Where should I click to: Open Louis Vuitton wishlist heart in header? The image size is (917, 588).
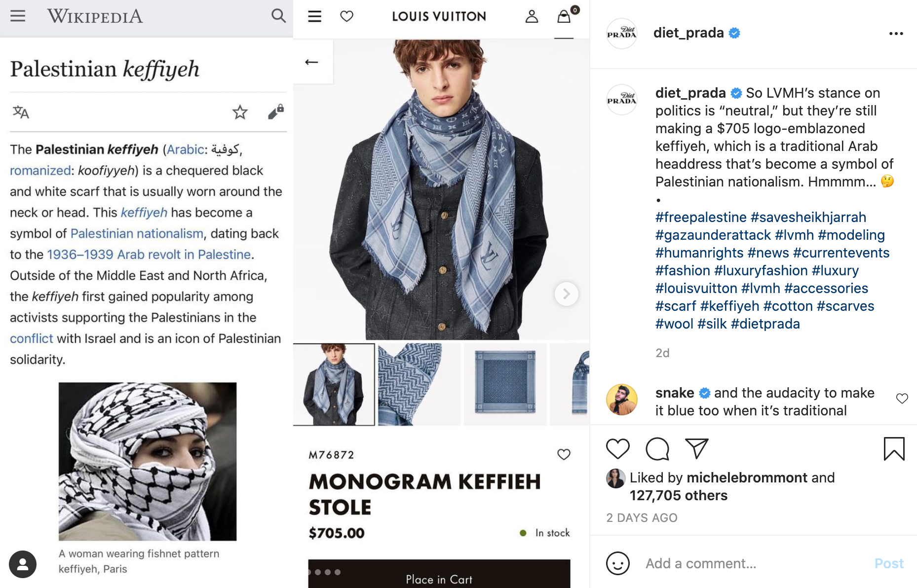click(347, 16)
